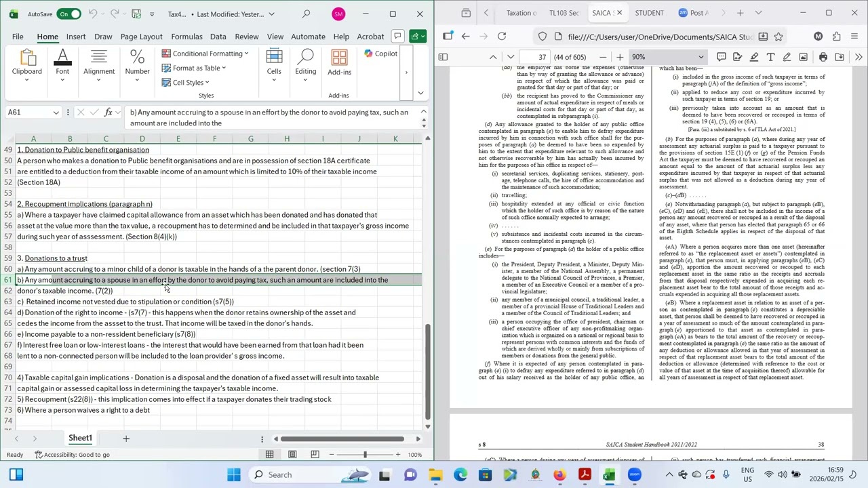This screenshot has width=868, height=488.
Task: Open Cell Styles dropdown
Action: (185, 83)
